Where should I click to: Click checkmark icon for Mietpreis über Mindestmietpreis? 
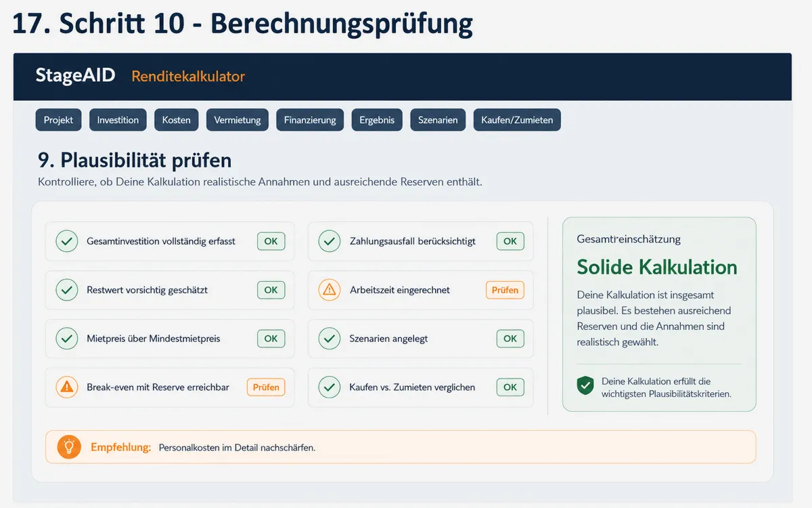[x=66, y=339]
